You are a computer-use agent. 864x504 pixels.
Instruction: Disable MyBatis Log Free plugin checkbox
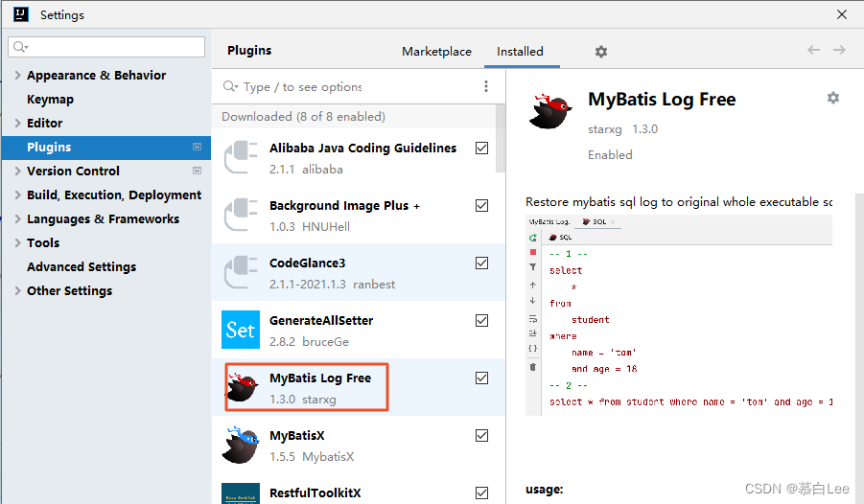[x=481, y=378]
